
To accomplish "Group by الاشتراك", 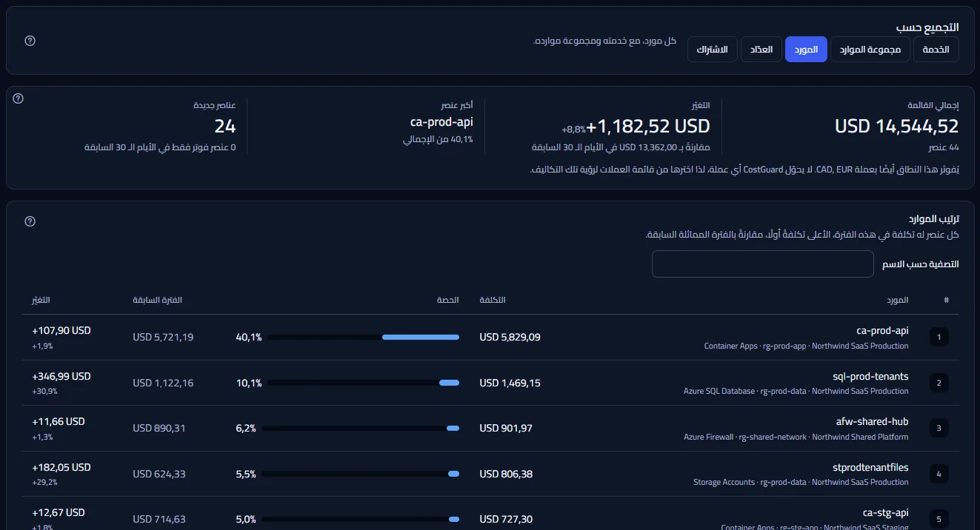I will (x=713, y=50).
